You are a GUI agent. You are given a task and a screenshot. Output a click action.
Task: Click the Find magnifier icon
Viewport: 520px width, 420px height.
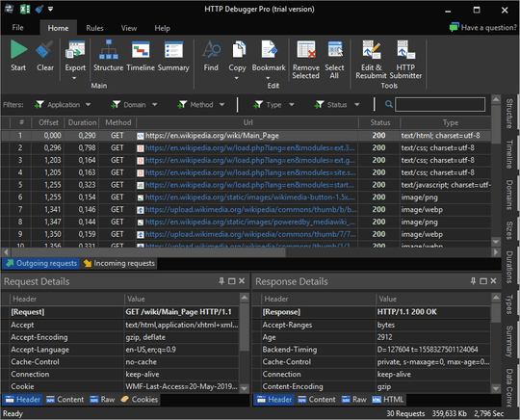[x=211, y=50]
